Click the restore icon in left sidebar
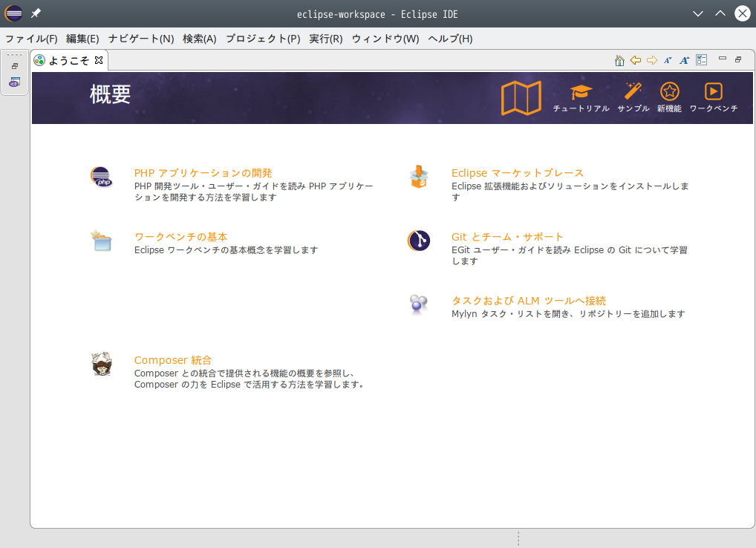The height and width of the screenshot is (548, 756). pyautogui.click(x=15, y=66)
